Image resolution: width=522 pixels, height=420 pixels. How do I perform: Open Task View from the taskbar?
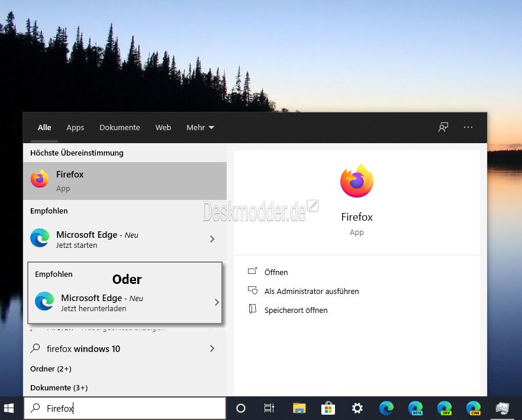coord(269,408)
